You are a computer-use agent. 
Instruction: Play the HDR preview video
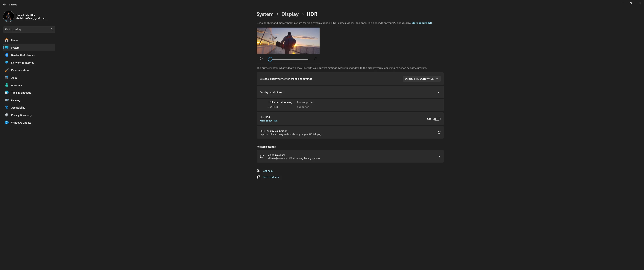(261, 59)
